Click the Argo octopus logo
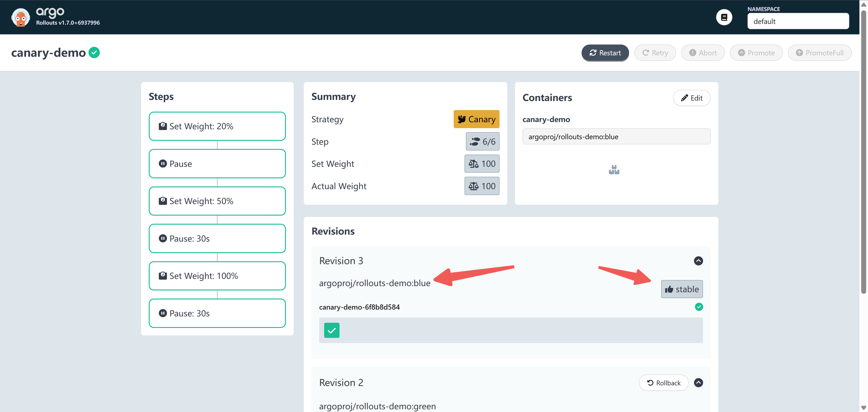Image resolution: width=868 pixels, height=412 pixels. (x=20, y=18)
